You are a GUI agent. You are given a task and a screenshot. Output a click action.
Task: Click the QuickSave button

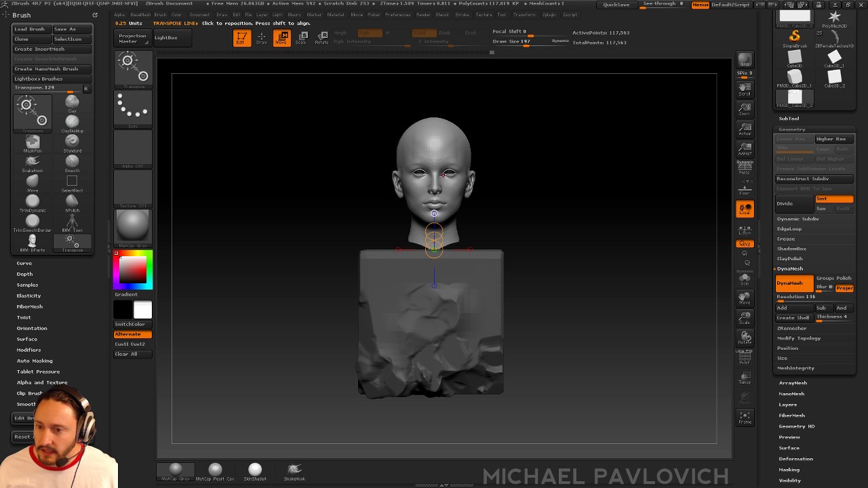tap(616, 5)
